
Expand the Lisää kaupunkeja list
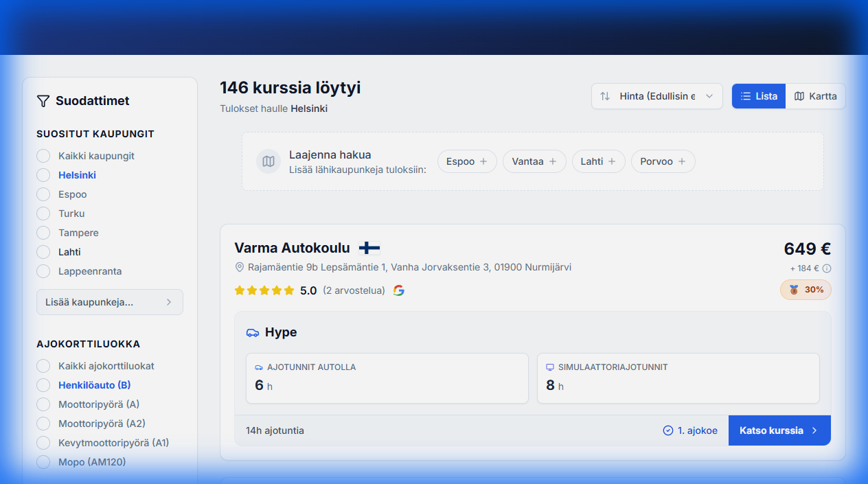(x=109, y=302)
